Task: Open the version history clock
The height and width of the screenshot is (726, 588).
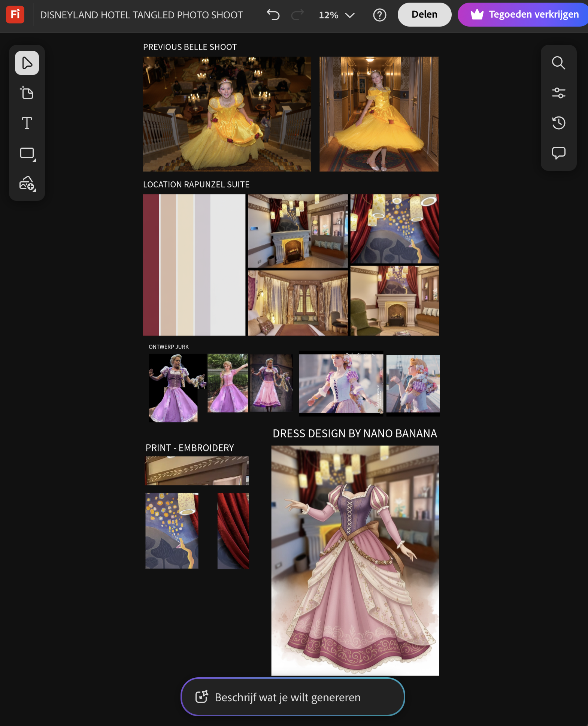Action: 558,123
